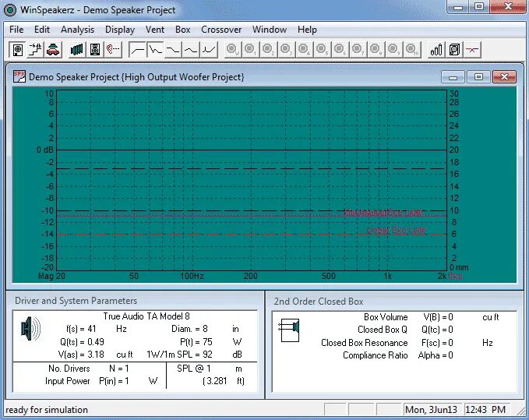This screenshot has height=420, width=529.
Task: Toggle the cone excursion curve button
Action: pos(155,50)
